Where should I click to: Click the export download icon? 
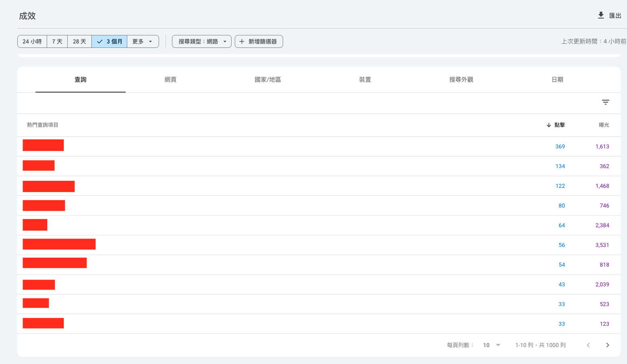point(601,15)
